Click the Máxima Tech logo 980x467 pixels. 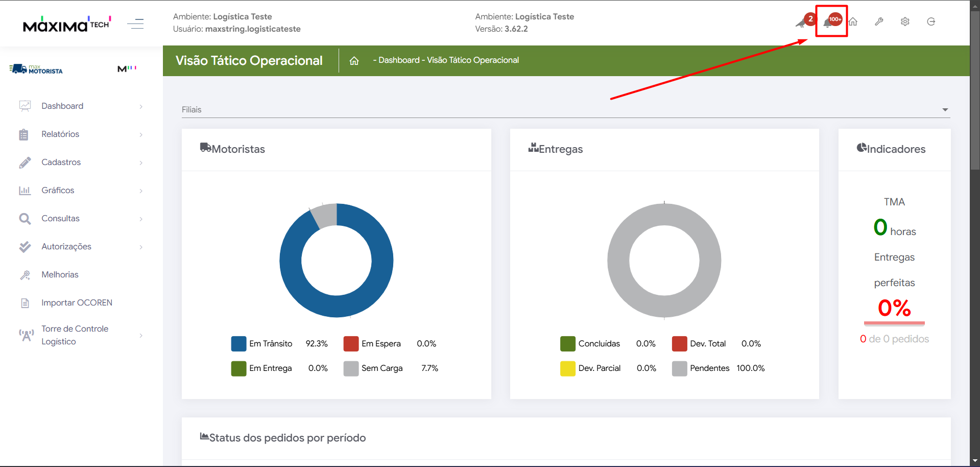(66, 24)
